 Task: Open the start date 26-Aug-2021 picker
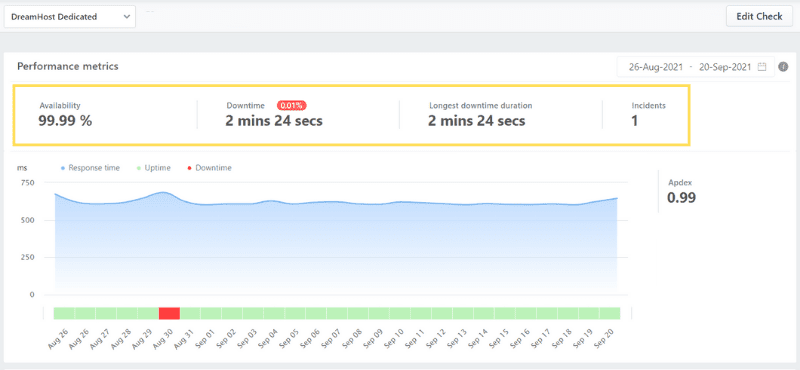tap(656, 67)
